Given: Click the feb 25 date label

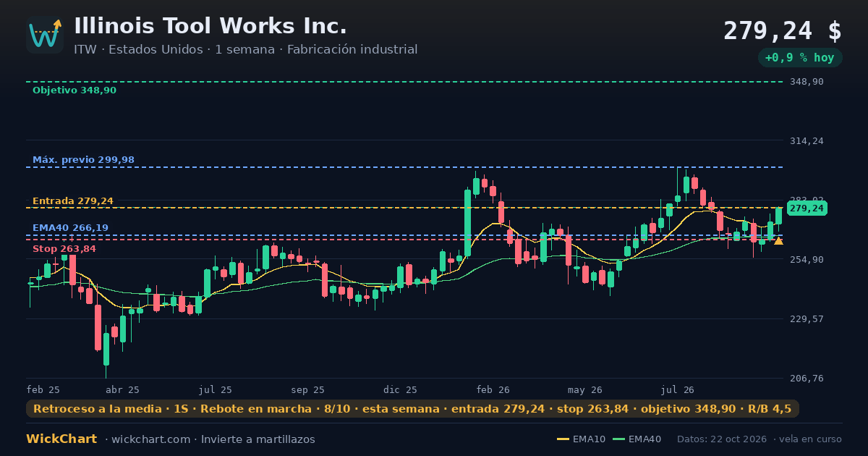Looking at the screenshot, I should (43, 390).
